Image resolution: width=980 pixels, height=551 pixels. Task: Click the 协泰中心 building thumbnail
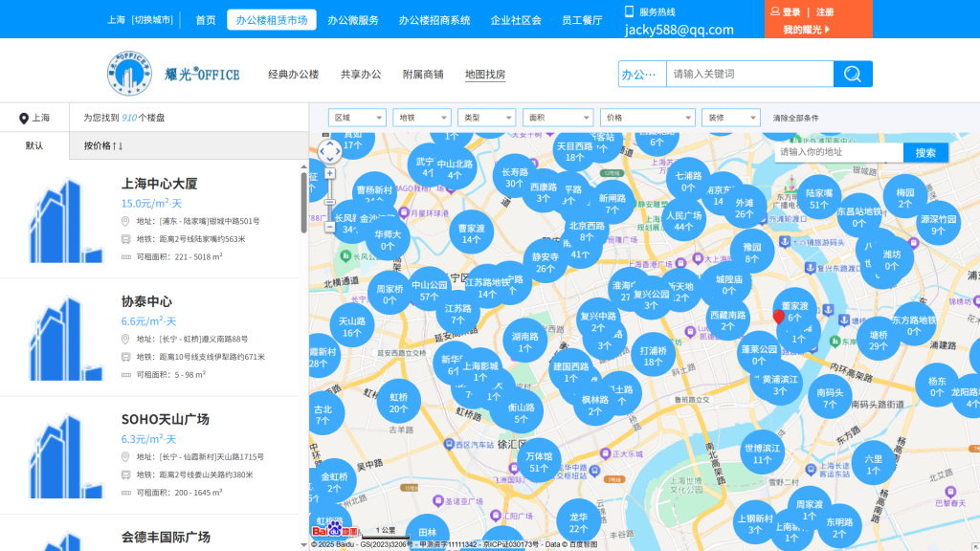[65, 338]
